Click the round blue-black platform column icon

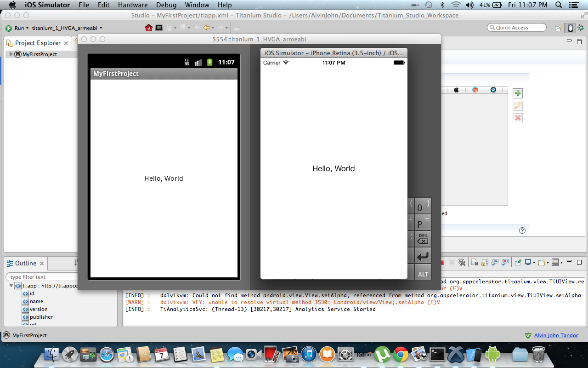493,90
